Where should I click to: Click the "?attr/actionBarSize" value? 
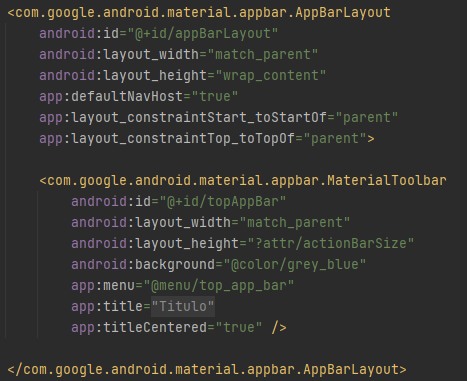[331, 244]
